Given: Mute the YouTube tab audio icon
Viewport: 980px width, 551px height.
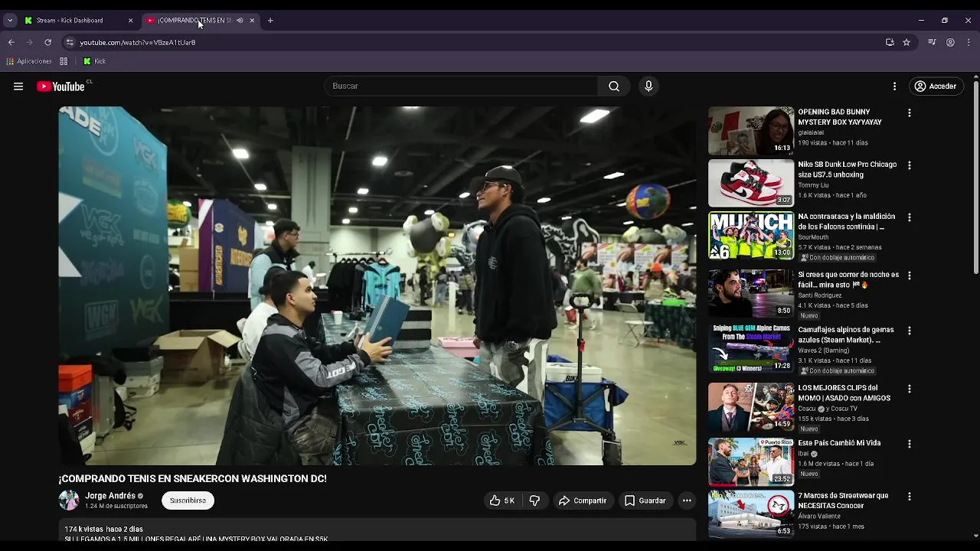Looking at the screenshot, I should coord(240,21).
